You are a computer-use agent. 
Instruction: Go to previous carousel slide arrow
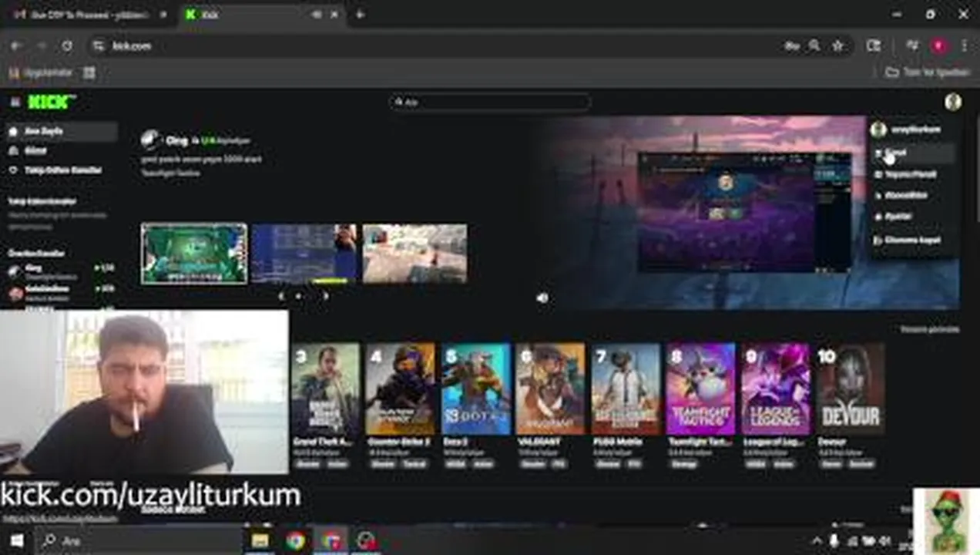coord(280,296)
